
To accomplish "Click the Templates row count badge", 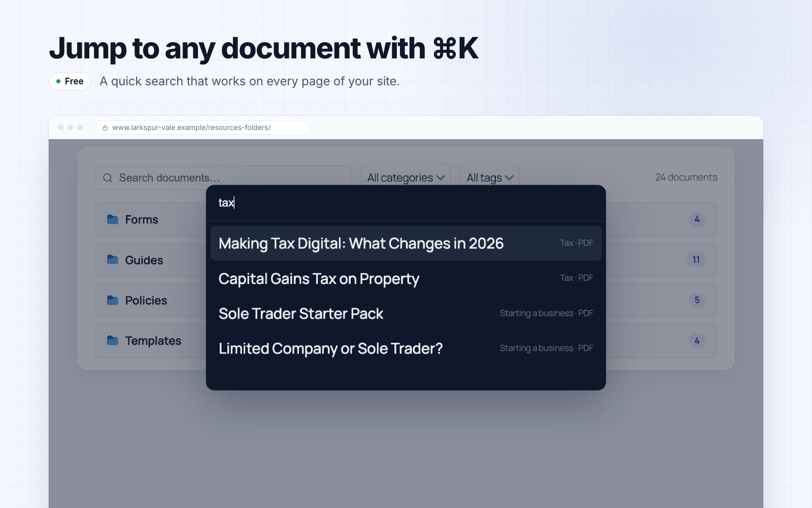I will coord(697,340).
